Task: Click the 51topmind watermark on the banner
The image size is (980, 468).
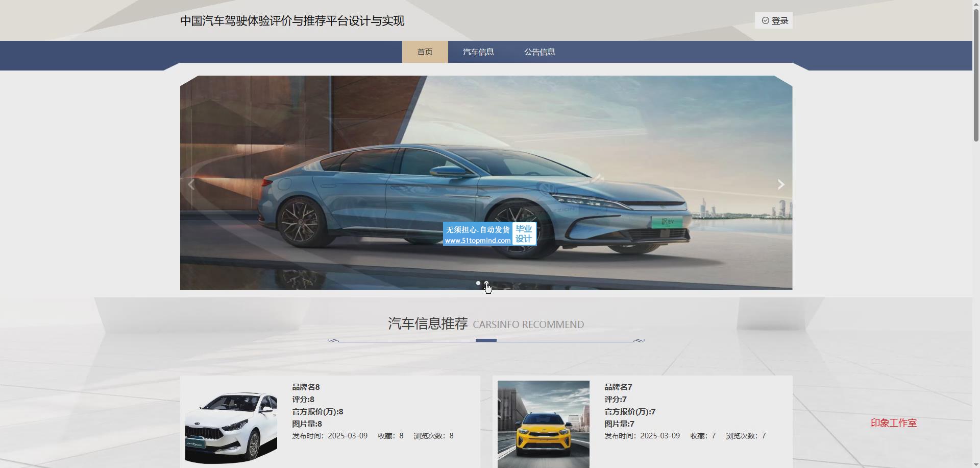Action: coord(489,234)
